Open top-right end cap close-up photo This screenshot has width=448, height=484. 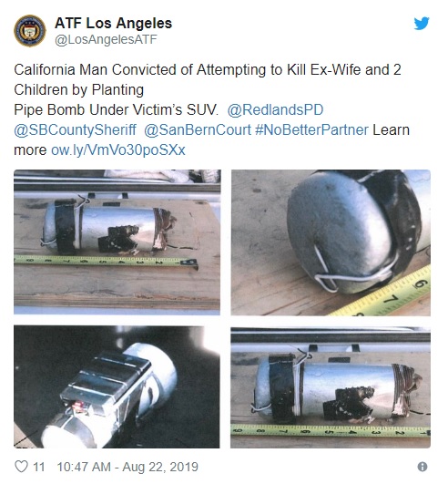331,242
